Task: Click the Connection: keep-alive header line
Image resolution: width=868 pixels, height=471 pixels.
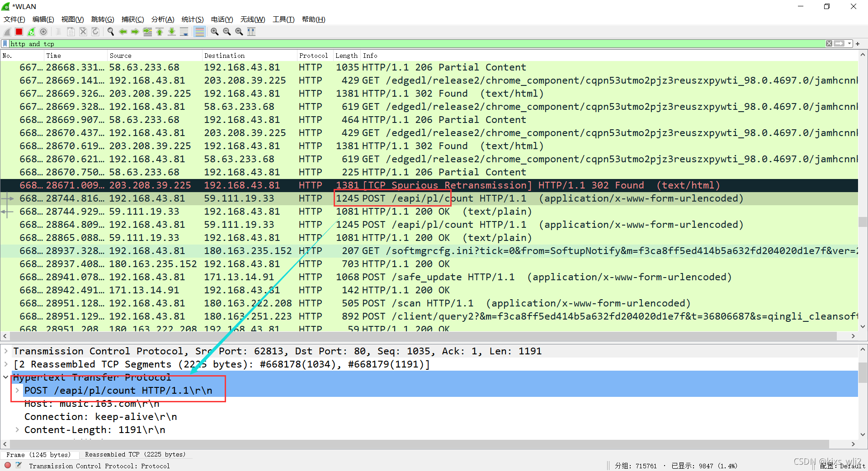Action: point(101,417)
